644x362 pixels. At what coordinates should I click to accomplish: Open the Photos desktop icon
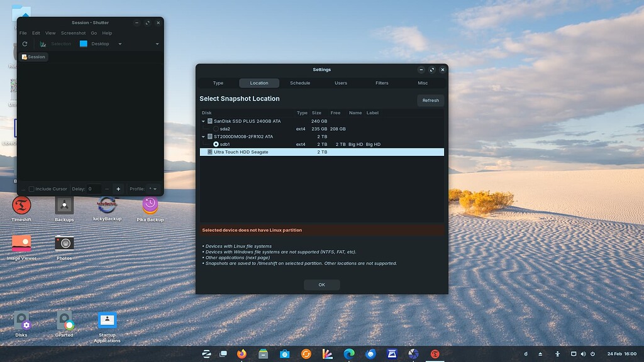coord(64,243)
